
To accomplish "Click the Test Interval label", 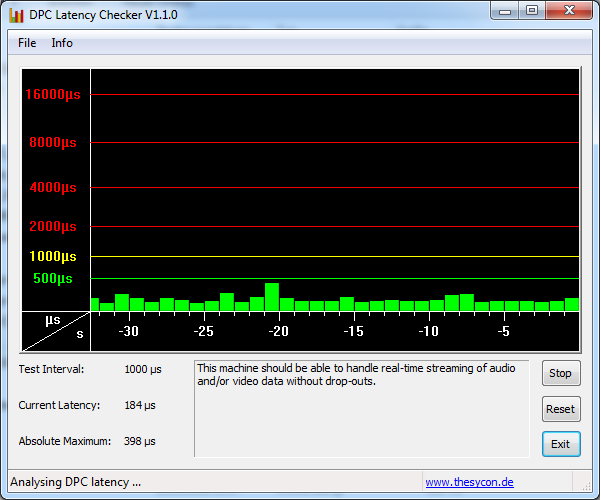I will point(51,369).
